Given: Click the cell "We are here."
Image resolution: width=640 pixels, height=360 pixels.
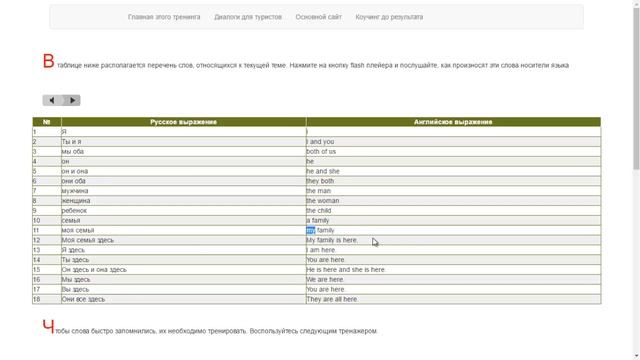Looking at the screenshot, I should point(453,280).
